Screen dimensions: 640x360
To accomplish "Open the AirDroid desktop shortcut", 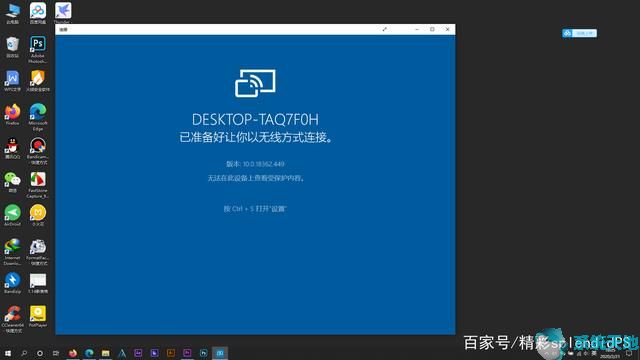I will point(13,215).
